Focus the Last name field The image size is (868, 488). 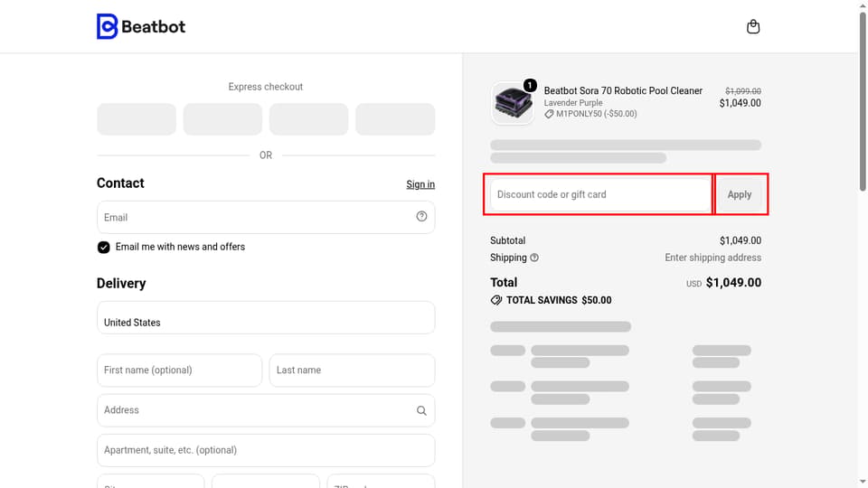click(352, 371)
